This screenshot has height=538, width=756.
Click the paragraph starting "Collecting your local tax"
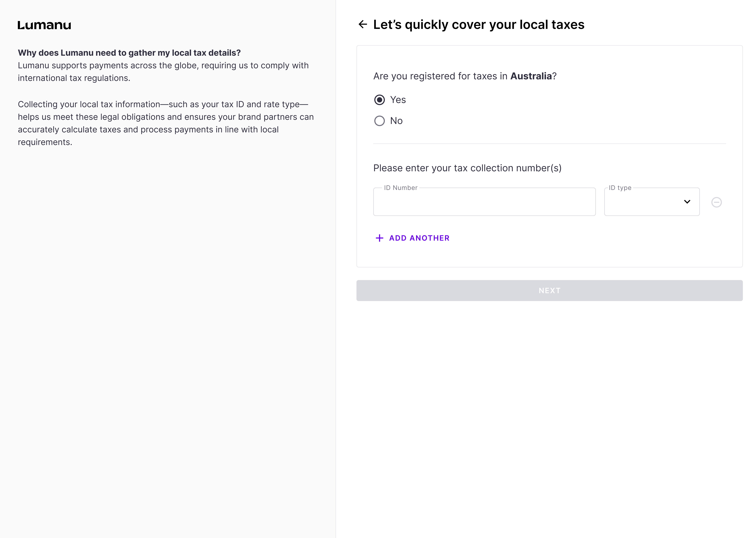(166, 123)
